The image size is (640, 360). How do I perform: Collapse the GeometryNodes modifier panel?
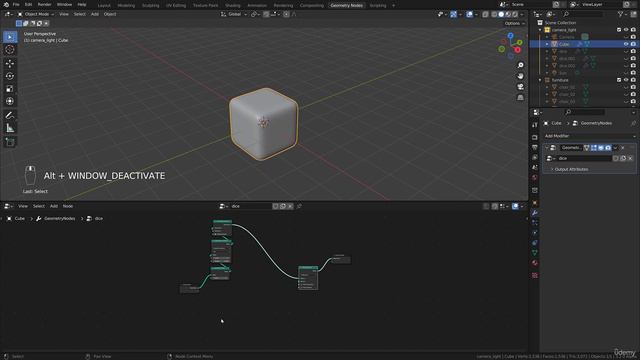[547, 148]
